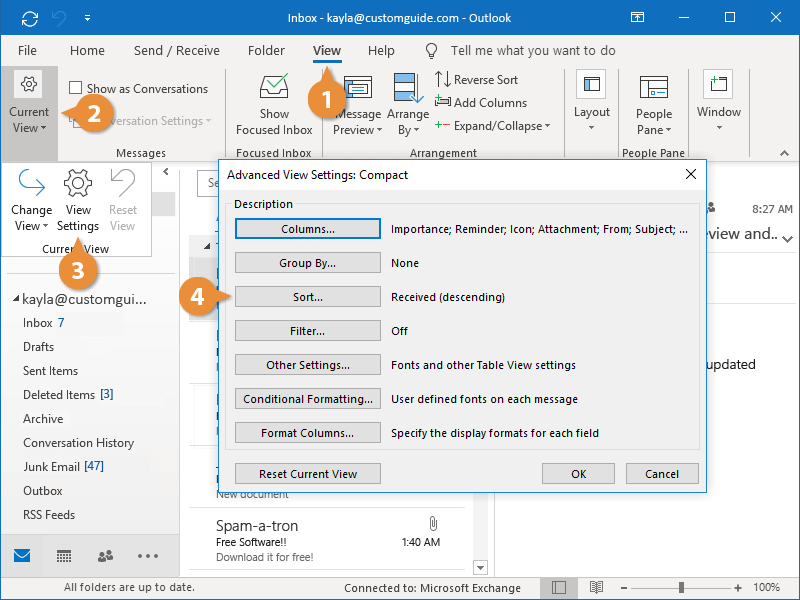Open the Sent Items folder
The image size is (800, 600).
[x=51, y=371]
